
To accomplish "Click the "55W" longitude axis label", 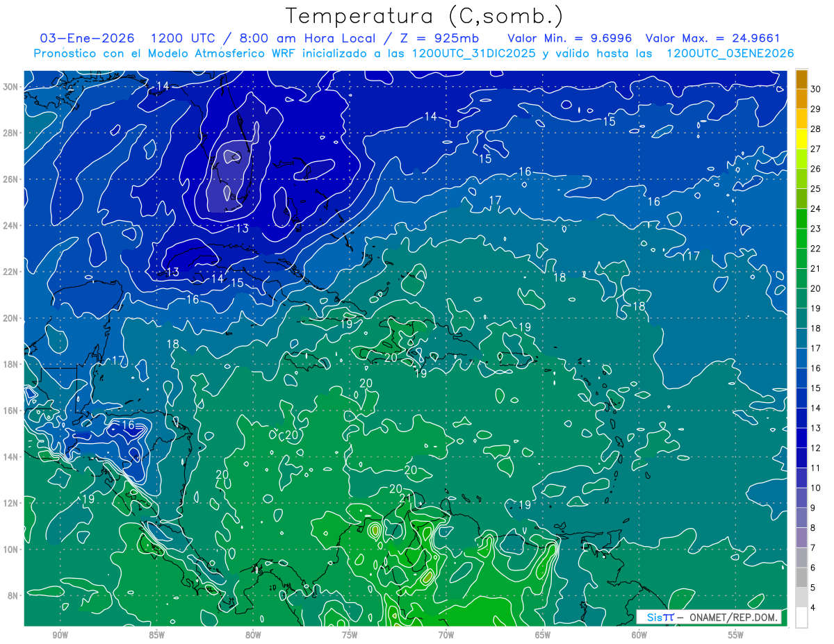I will (736, 635).
